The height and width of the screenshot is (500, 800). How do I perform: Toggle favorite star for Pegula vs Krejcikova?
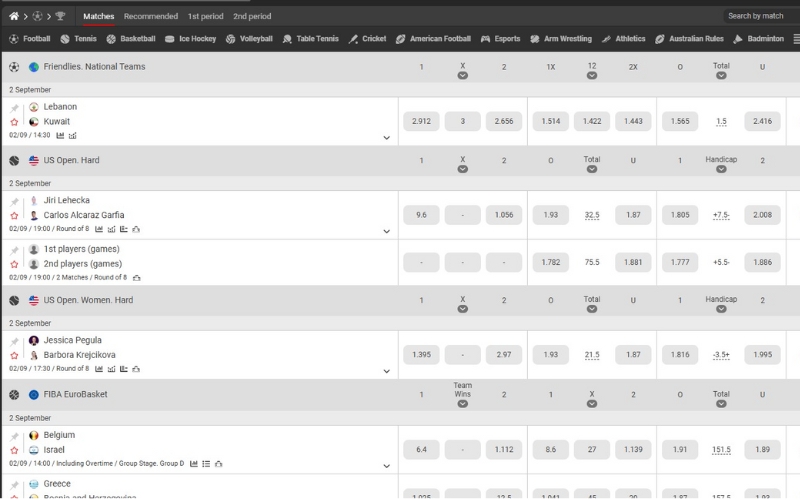coord(14,356)
